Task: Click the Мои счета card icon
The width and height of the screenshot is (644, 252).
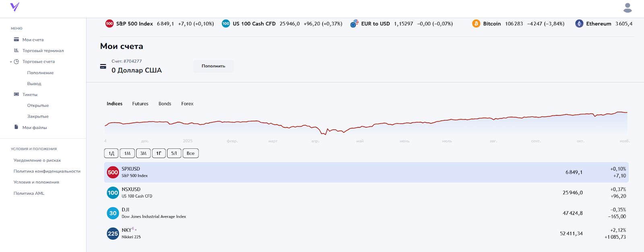Action: 17,40
